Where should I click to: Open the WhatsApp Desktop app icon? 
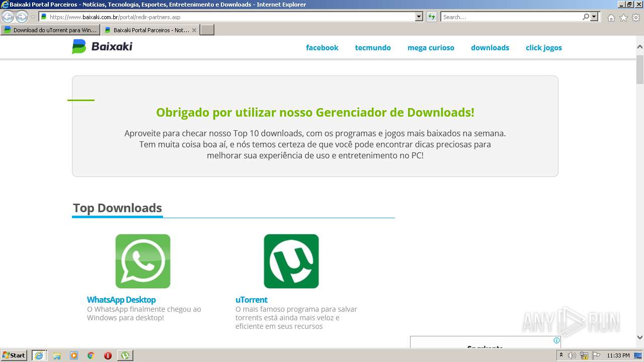click(143, 261)
